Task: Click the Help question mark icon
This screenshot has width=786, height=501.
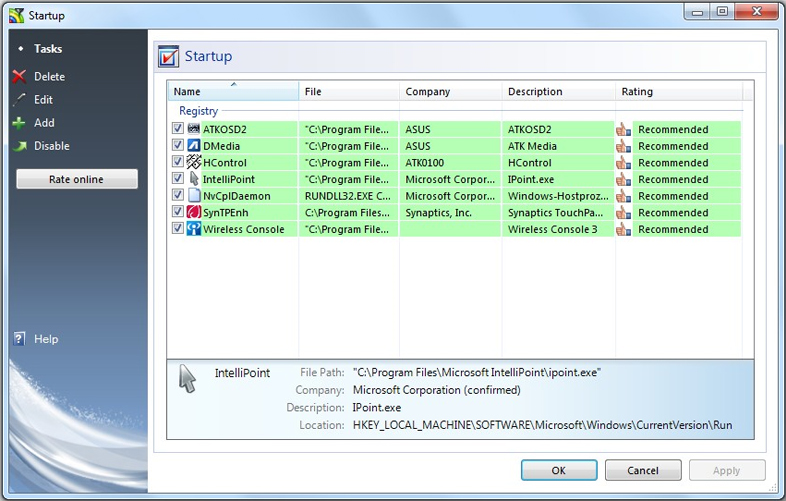Action: click(19, 339)
